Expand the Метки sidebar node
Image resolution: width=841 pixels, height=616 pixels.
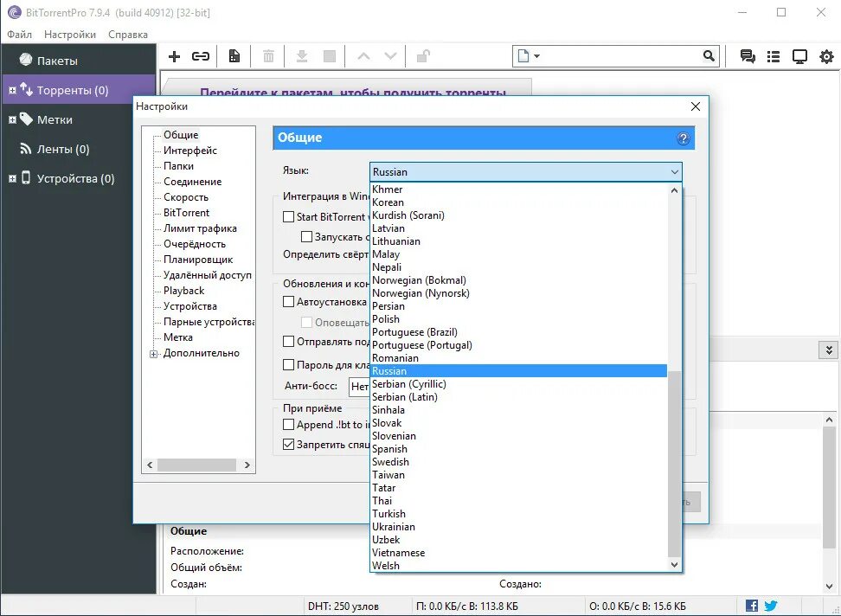pos(12,120)
